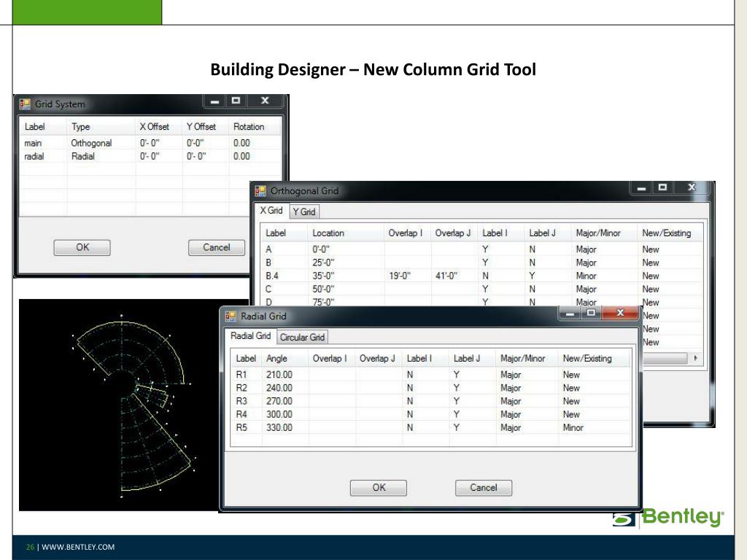
Task: Open the Y Grid tab
Action: tap(304, 212)
